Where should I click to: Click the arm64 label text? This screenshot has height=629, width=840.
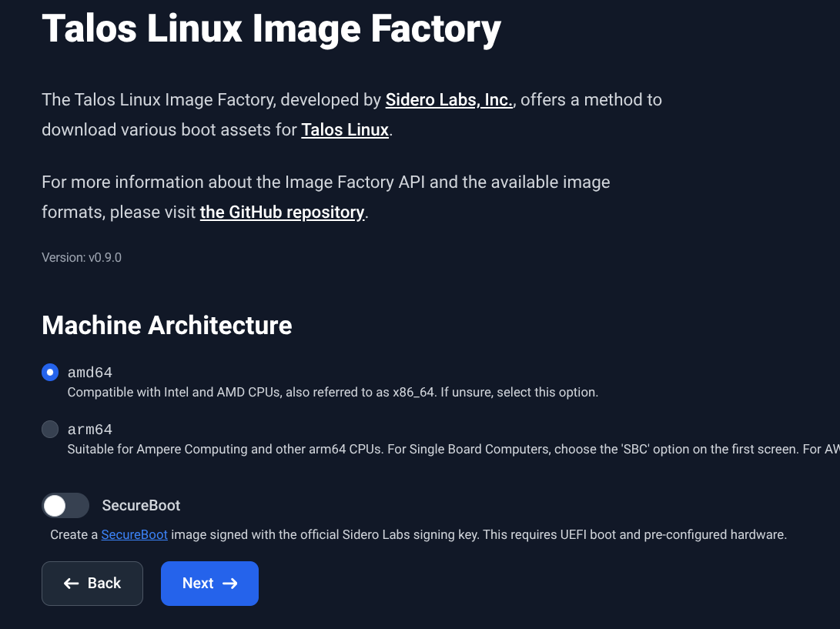coord(90,429)
